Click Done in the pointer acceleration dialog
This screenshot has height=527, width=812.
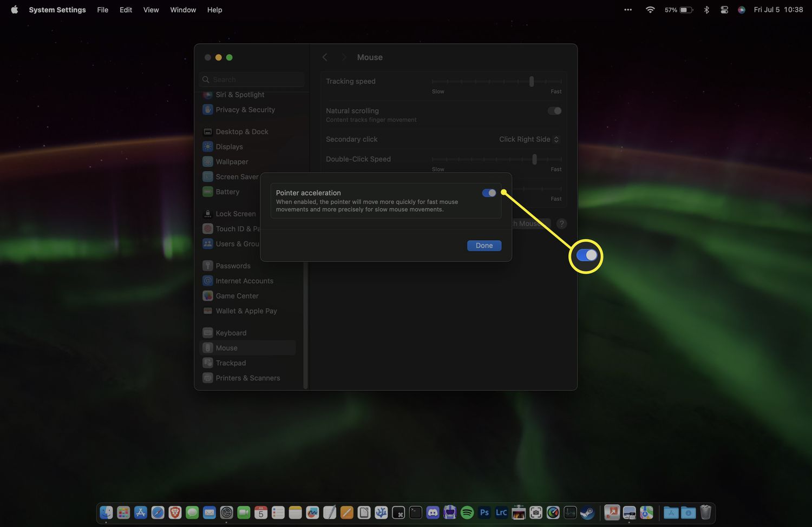[484, 246]
